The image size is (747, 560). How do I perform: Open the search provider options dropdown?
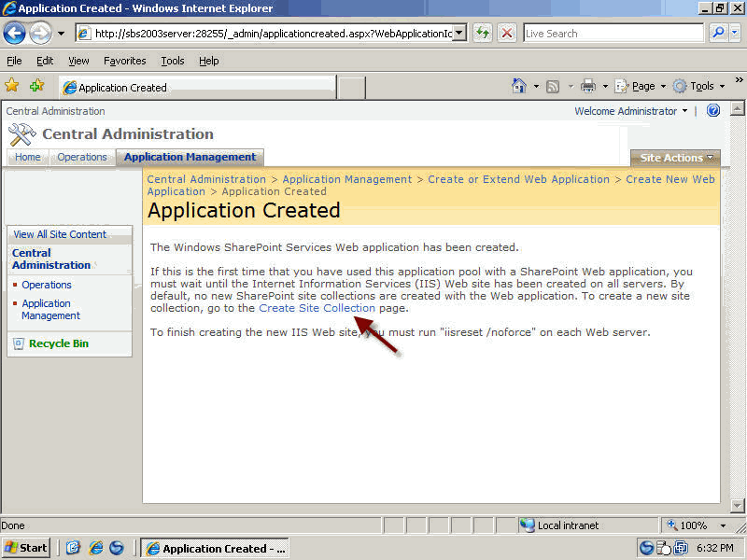[735, 33]
